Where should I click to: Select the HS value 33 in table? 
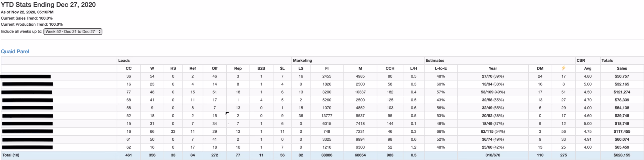coord(173,131)
